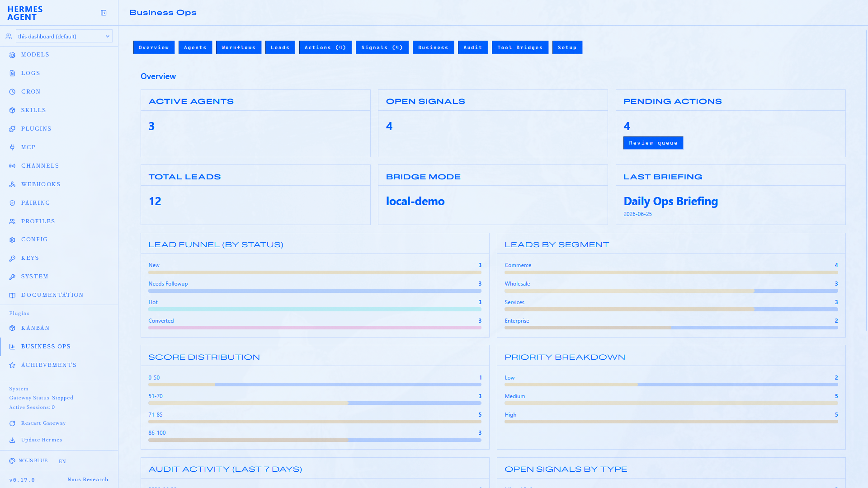Click the Review queue button
This screenshot has width=868, height=488.
tap(653, 143)
